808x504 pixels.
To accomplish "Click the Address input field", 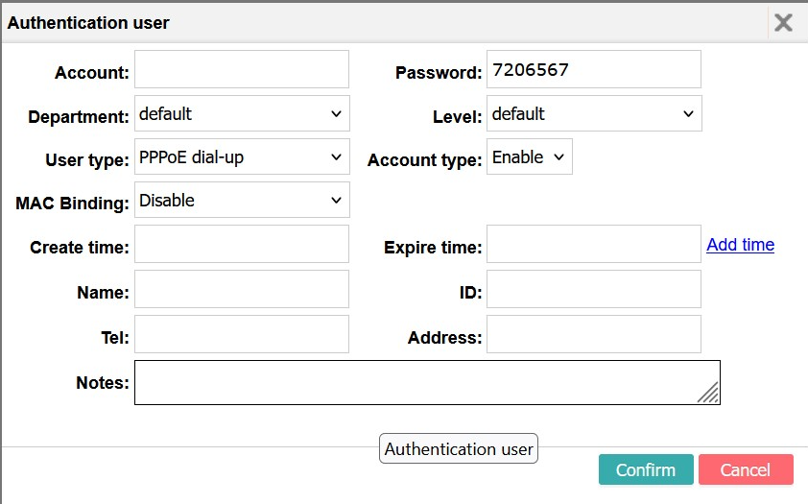I will click(594, 334).
